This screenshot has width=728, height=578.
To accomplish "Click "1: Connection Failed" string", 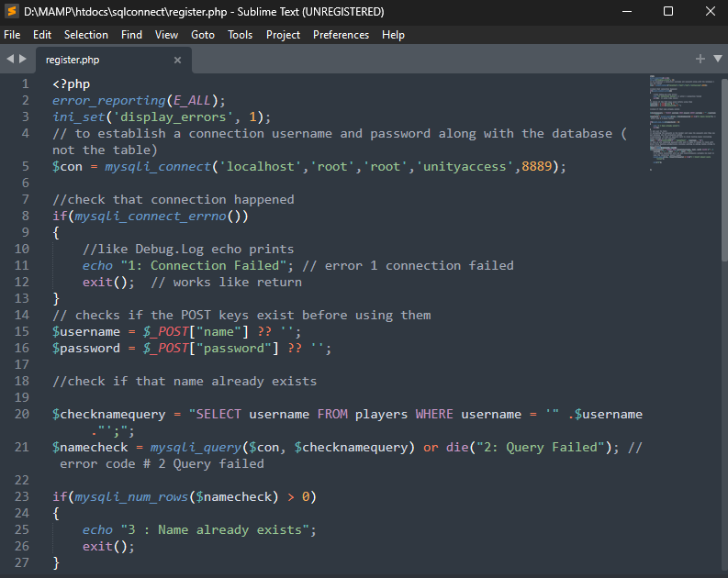I will click(x=204, y=266).
